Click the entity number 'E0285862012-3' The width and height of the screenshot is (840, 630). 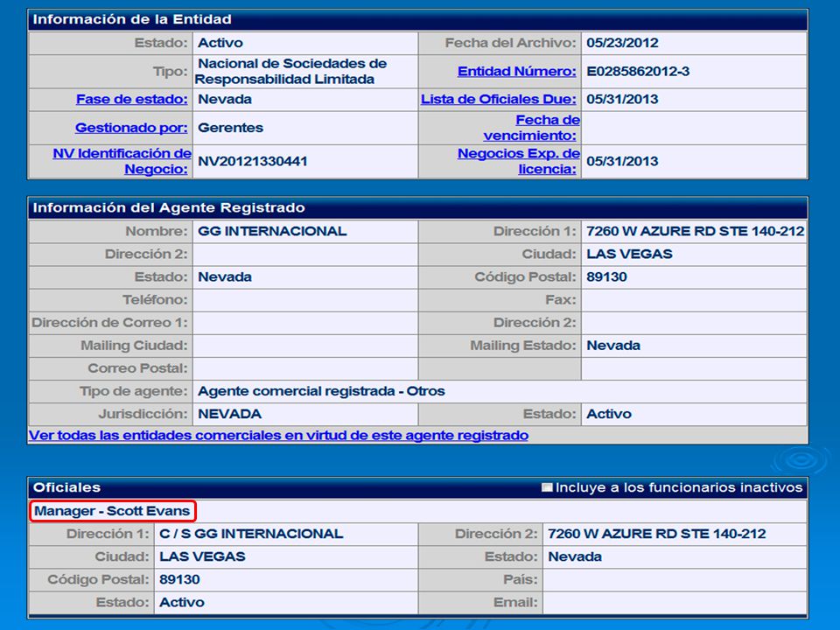pyautogui.click(x=638, y=71)
